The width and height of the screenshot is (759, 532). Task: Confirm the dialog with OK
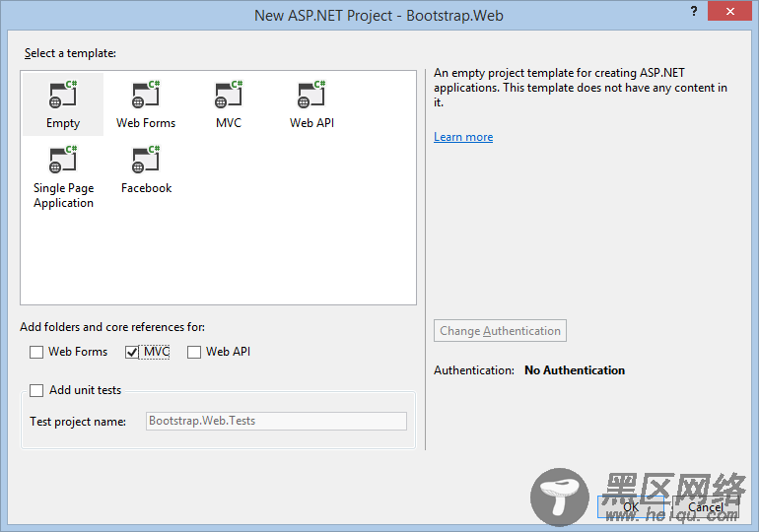pos(631,506)
